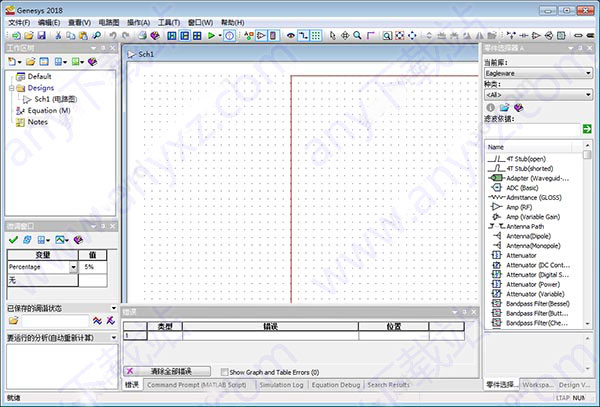Click the green arrow filter-go button
This screenshot has height=407, width=600.
click(x=587, y=129)
